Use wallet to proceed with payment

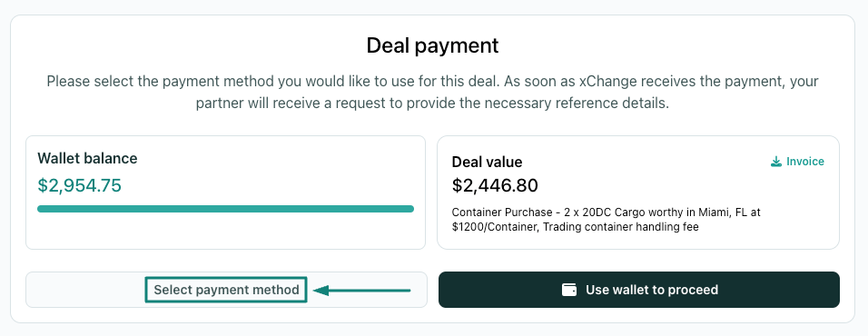[639, 290]
